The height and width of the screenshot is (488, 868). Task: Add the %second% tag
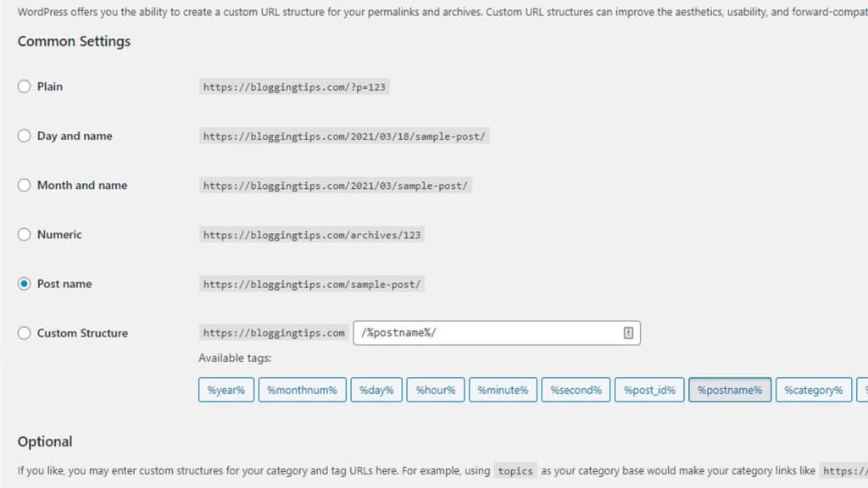coord(576,390)
